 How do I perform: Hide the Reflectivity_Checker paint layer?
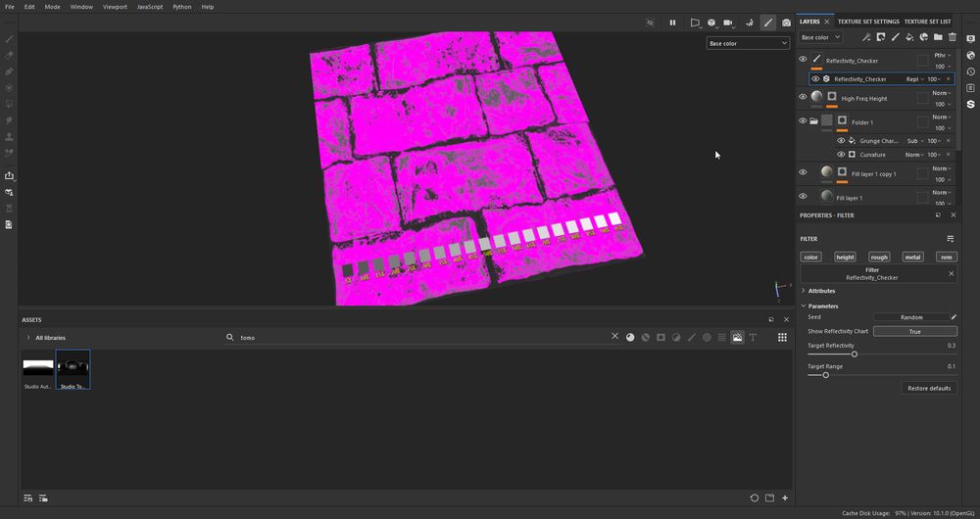[803, 59]
